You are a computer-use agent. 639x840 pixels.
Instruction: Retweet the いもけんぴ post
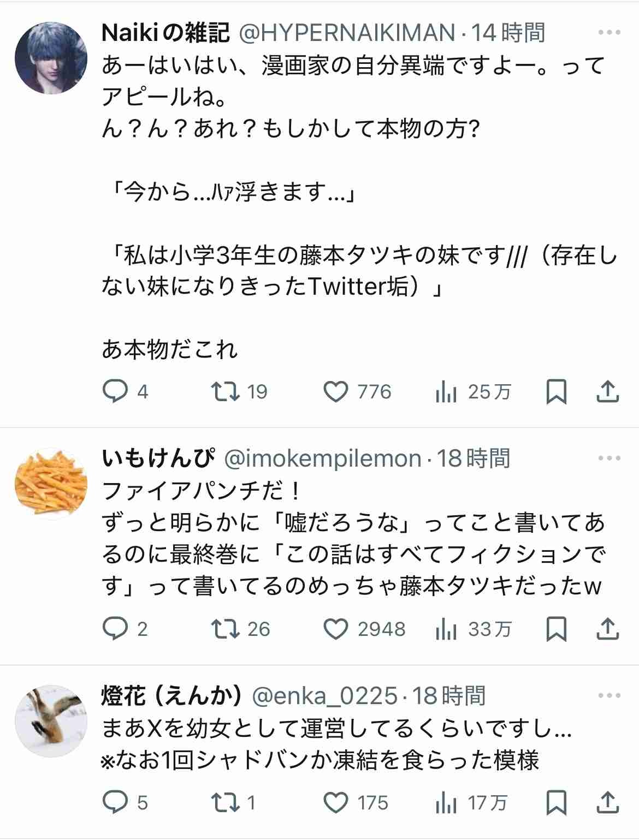225,629
